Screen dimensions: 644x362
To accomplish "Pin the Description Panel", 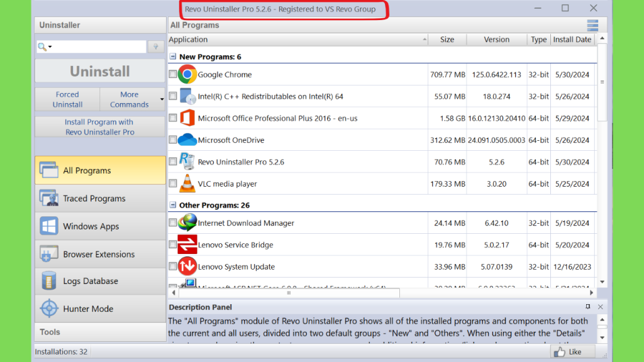I will [588, 307].
